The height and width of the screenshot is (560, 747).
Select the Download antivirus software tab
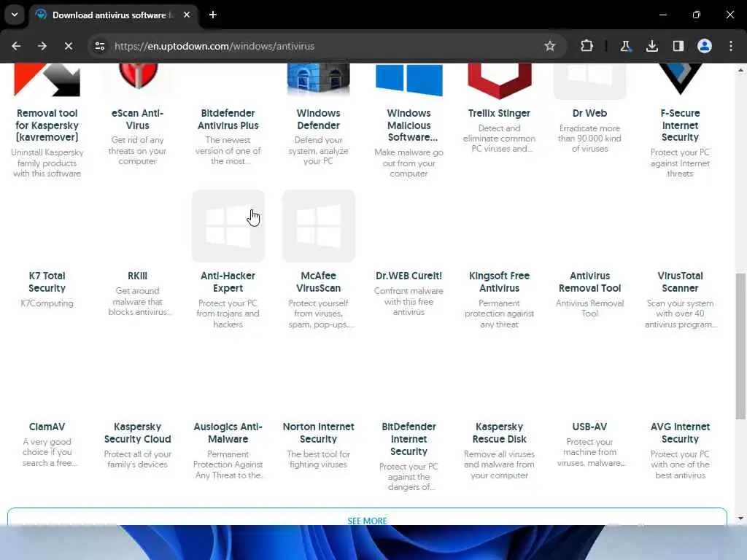click(x=113, y=15)
